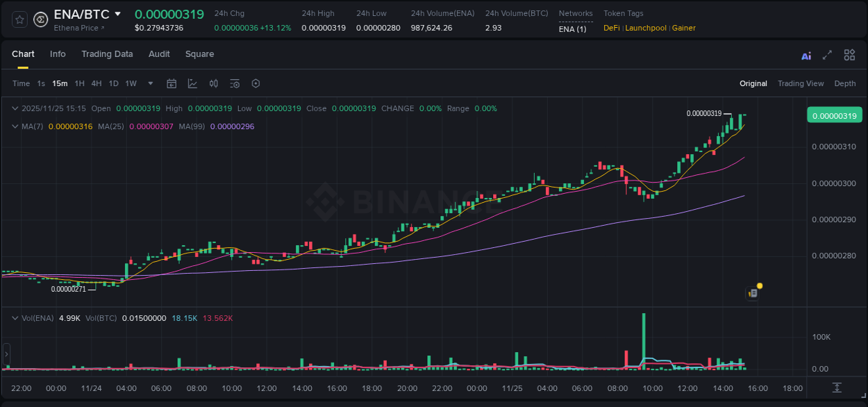
Task: Expand the chart to fullscreen
Action: [826, 55]
